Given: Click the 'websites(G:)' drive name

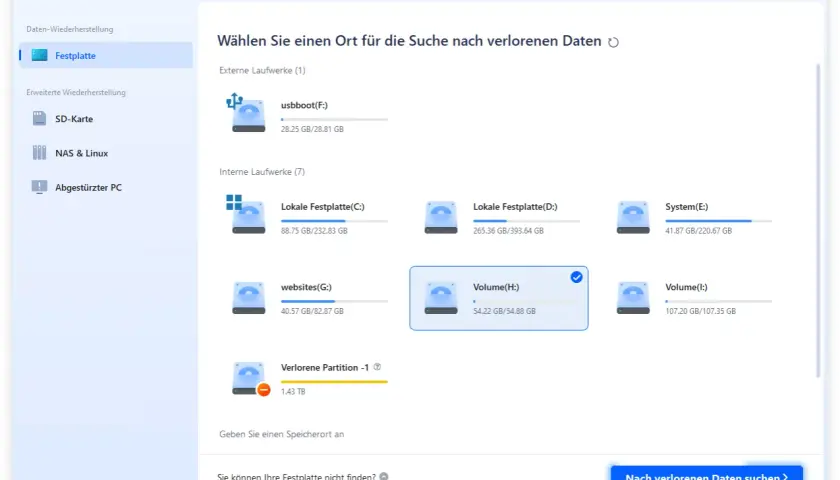Looking at the screenshot, I should 306,287.
